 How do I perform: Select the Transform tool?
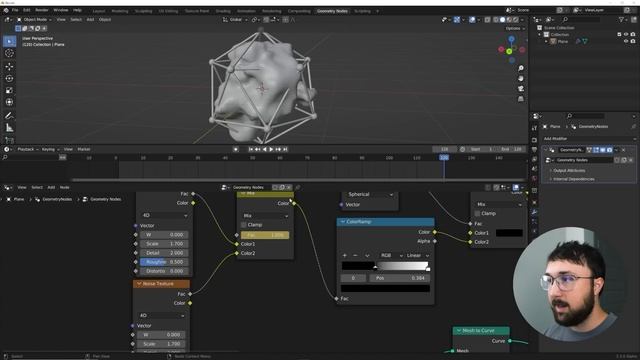point(9,102)
